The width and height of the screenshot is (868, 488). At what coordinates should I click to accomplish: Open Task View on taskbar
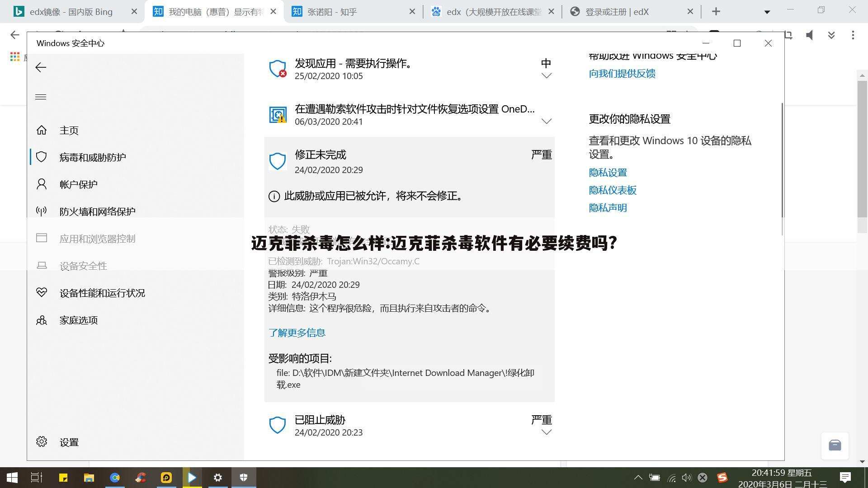coord(37,478)
